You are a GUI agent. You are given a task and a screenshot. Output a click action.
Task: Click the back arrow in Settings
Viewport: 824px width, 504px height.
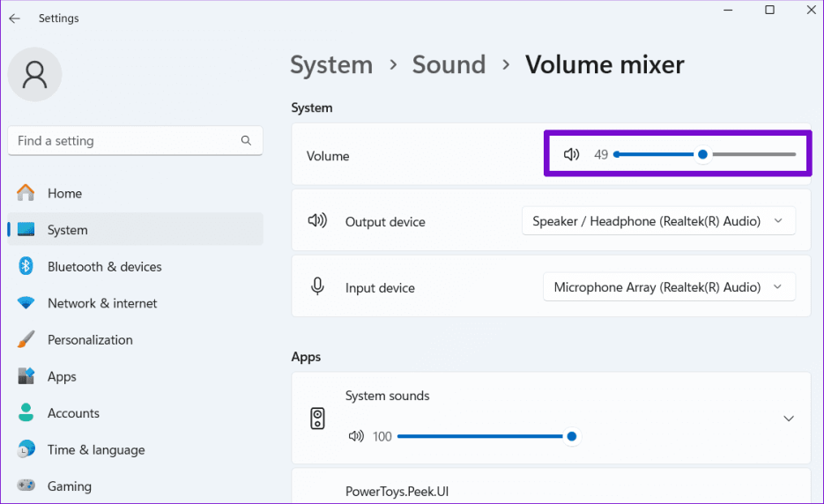click(x=14, y=19)
